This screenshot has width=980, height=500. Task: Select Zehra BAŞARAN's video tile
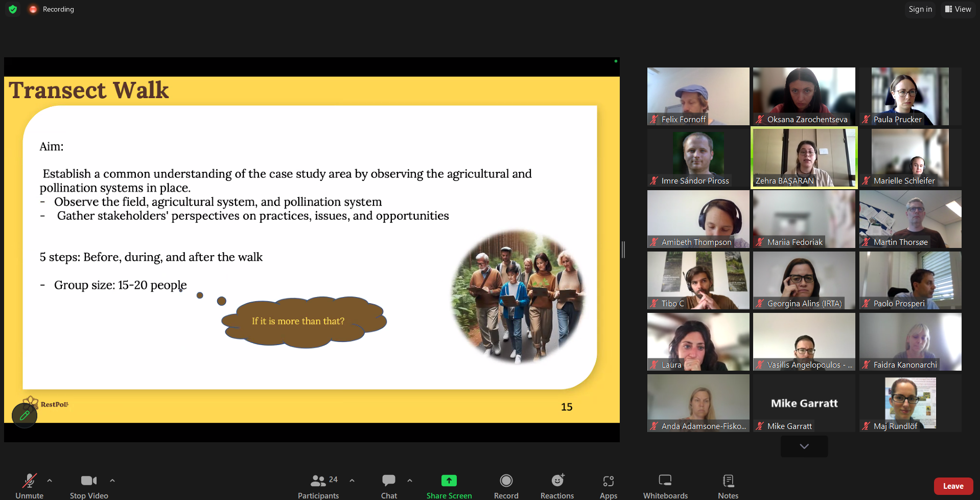pyautogui.click(x=804, y=158)
